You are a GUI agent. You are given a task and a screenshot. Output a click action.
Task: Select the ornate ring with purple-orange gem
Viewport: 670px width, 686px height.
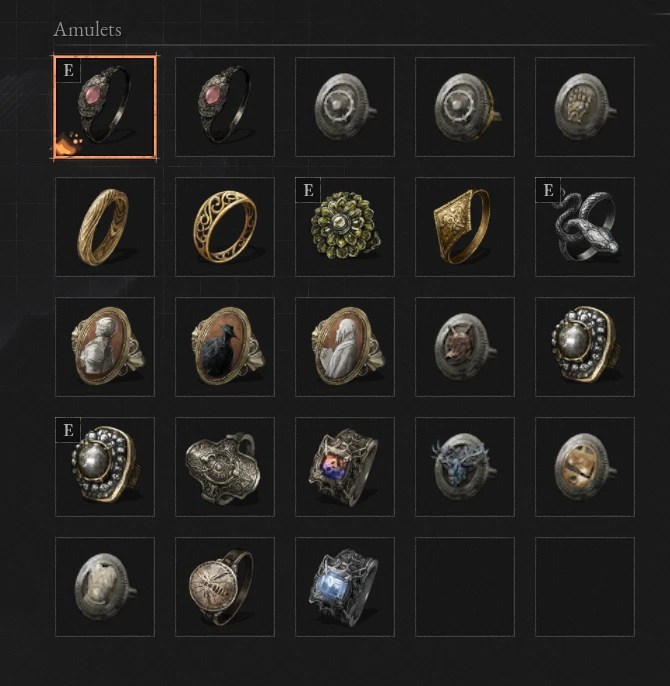(345, 467)
